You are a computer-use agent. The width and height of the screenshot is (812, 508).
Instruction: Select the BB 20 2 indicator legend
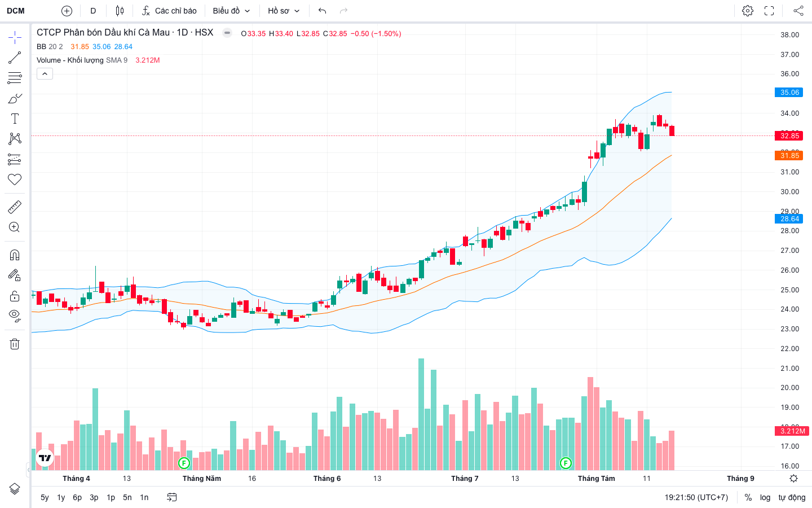click(50, 47)
